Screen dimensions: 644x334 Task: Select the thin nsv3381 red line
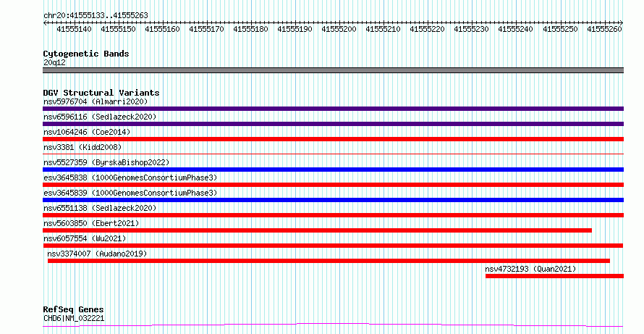coord(333,154)
